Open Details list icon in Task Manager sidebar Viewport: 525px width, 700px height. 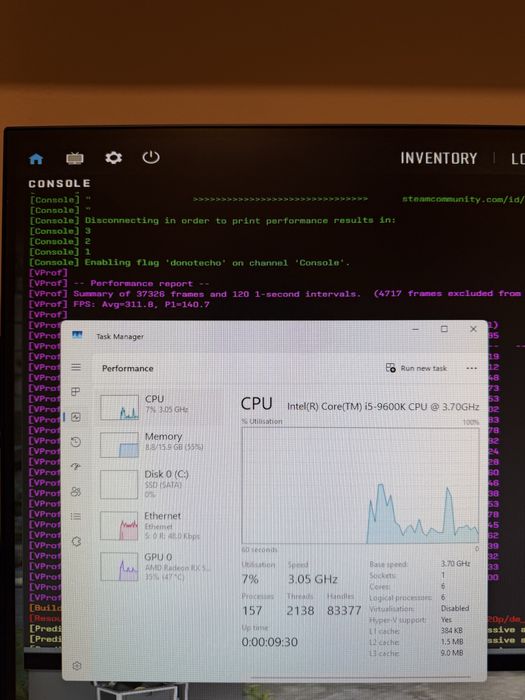76,516
